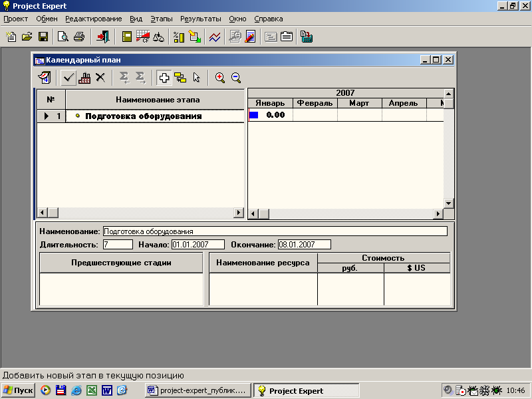This screenshot has height=399, width=532.
Task: Open the Справка menu
Action: (x=269, y=19)
